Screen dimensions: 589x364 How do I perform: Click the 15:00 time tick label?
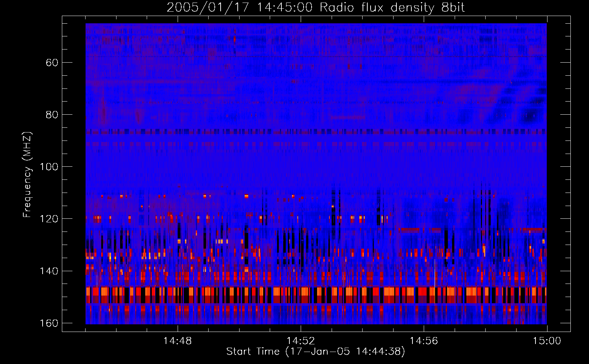tap(547, 341)
